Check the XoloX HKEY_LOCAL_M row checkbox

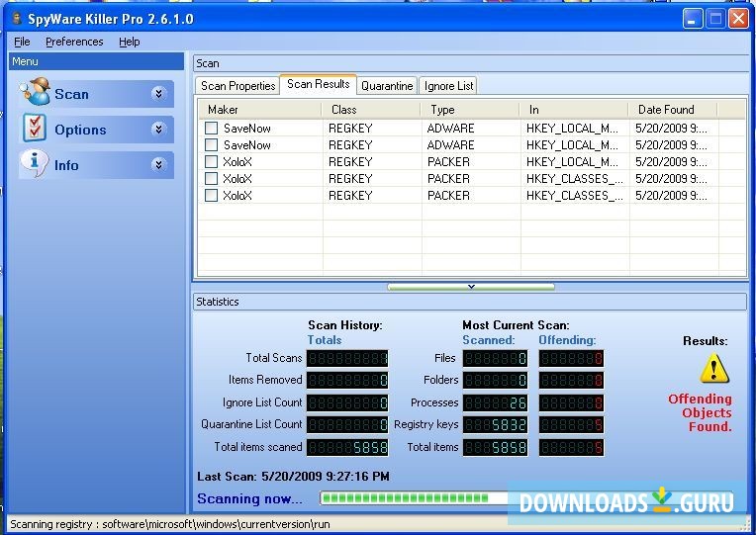(x=211, y=162)
